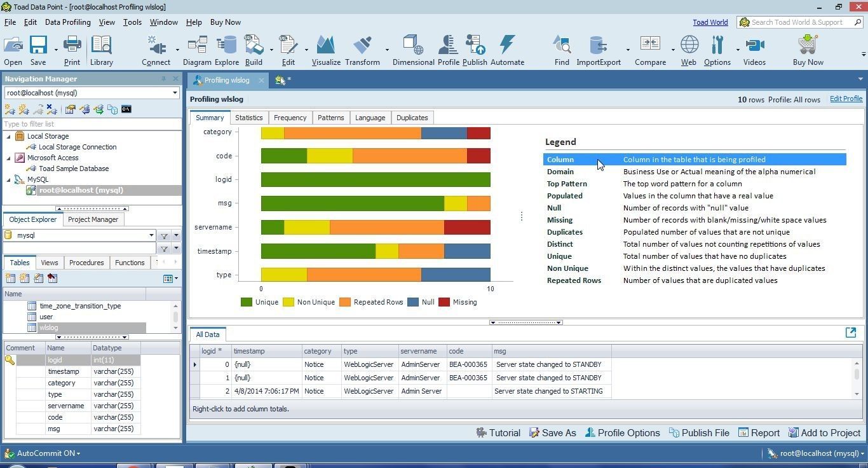The height and width of the screenshot is (468, 868).
Task: Open the connection dropdown root@localhost (mysql)
Action: pyautogui.click(x=175, y=93)
